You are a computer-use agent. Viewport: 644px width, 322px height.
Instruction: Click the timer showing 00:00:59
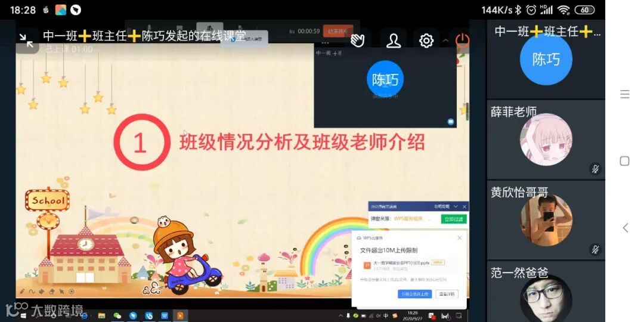tap(308, 31)
